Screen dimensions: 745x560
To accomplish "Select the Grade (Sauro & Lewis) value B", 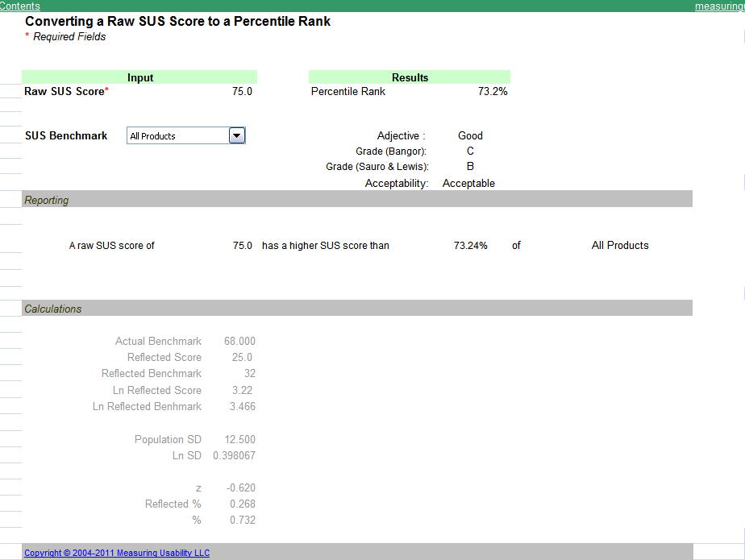I will (470, 166).
